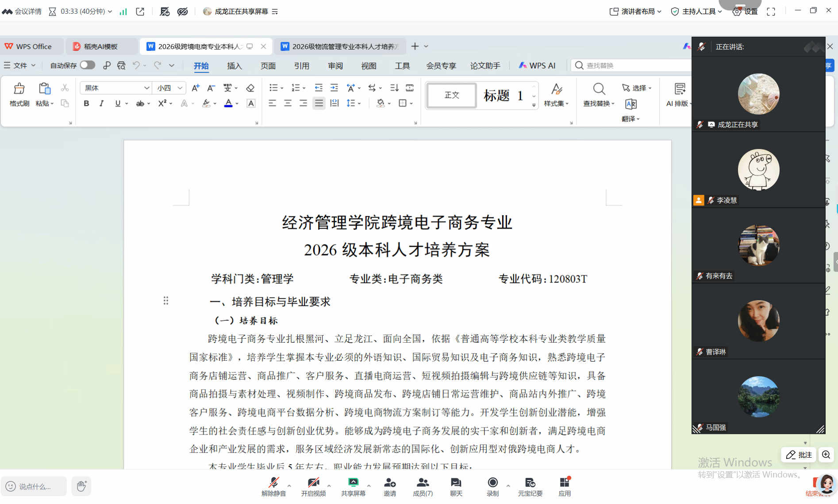The height and width of the screenshot is (504, 838).
Task: Switch to the View (视图) ribbon tab
Action: click(x=369, y=66)
